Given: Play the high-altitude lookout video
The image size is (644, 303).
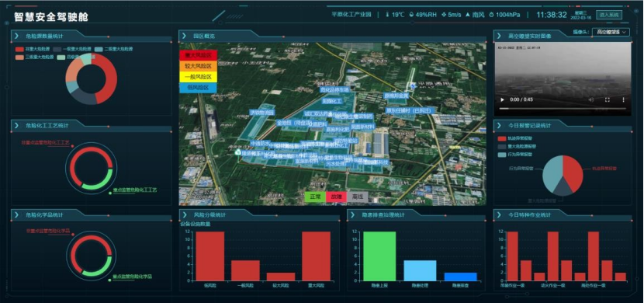Looking at the screenshot, I should pos(502,99).
